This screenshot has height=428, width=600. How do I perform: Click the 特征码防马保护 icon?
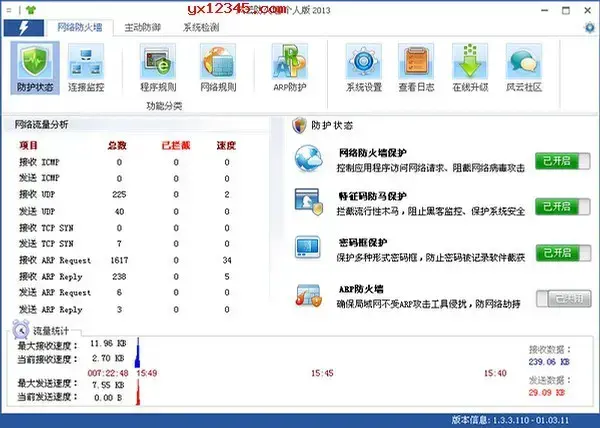tap(308, 202)
